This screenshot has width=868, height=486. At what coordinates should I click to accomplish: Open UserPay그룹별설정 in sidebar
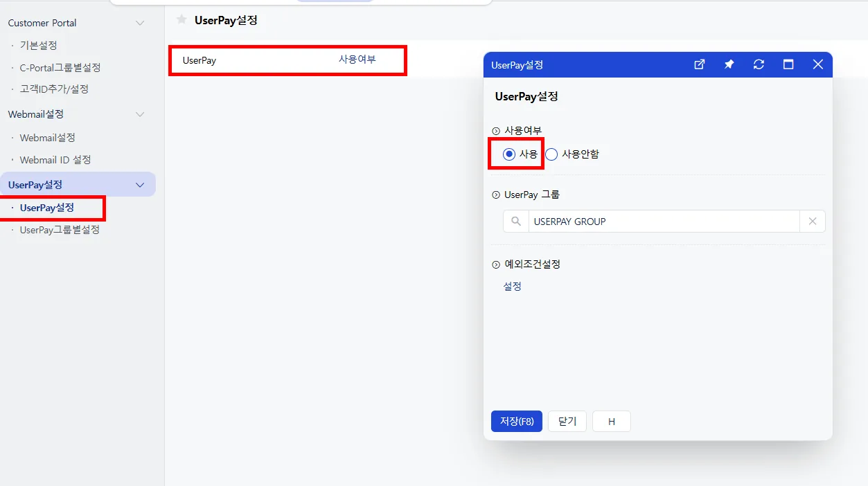60,230
